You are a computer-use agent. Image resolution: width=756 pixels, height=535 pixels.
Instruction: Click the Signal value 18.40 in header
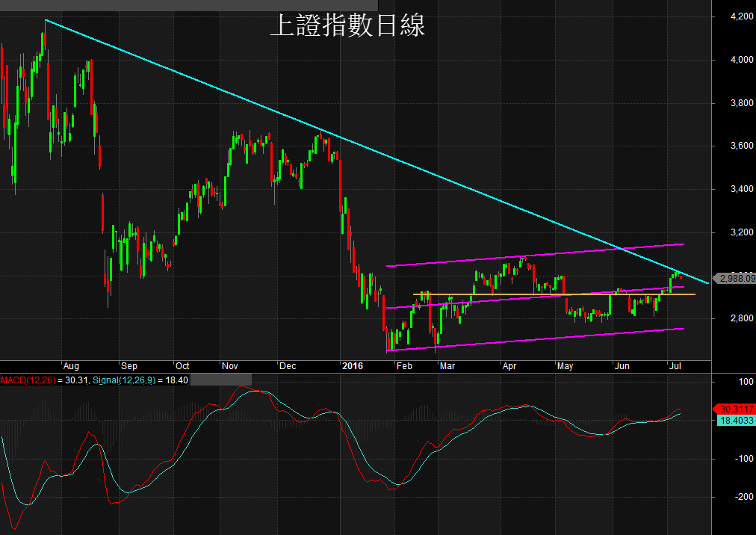coord(176,380)
